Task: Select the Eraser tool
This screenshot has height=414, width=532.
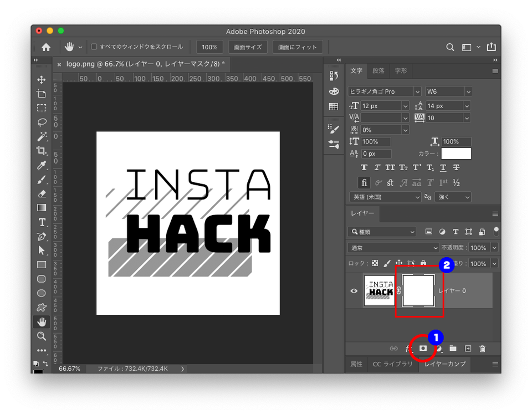Action: tap(42, 193)
